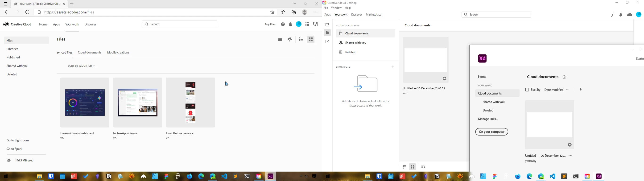Open Published in web sidebar
This screenshot has width=644, height=181.
point(13,58)
